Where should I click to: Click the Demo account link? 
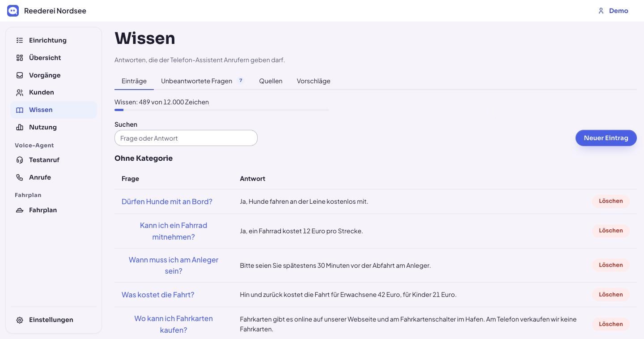click(619, 11)
